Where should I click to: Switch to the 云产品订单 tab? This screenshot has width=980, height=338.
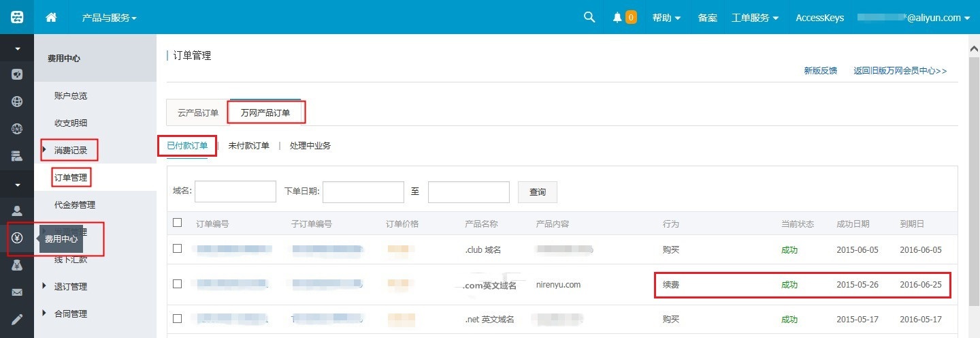point(198,112)
